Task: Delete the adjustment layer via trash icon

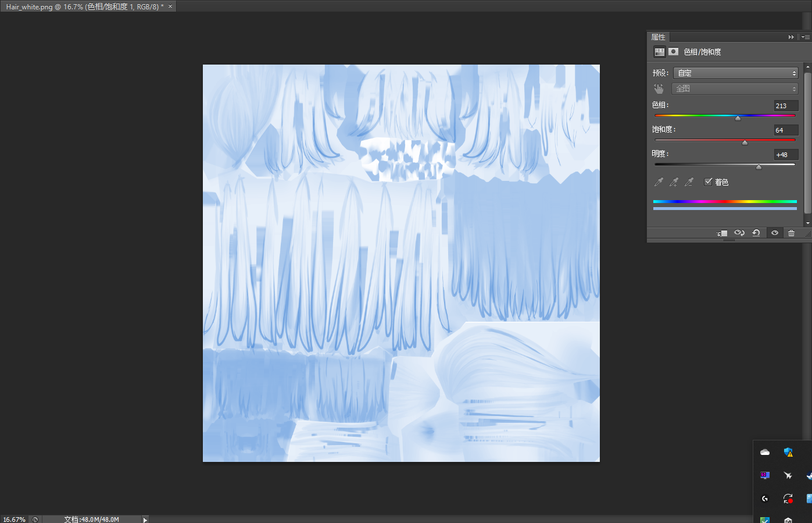Action: pos(791,233)
